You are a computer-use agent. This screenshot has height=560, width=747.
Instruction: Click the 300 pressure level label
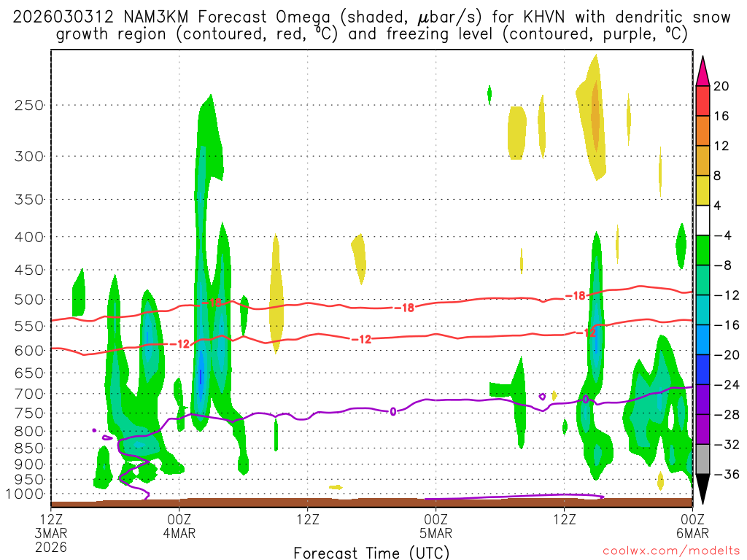[x=29, y=156]
